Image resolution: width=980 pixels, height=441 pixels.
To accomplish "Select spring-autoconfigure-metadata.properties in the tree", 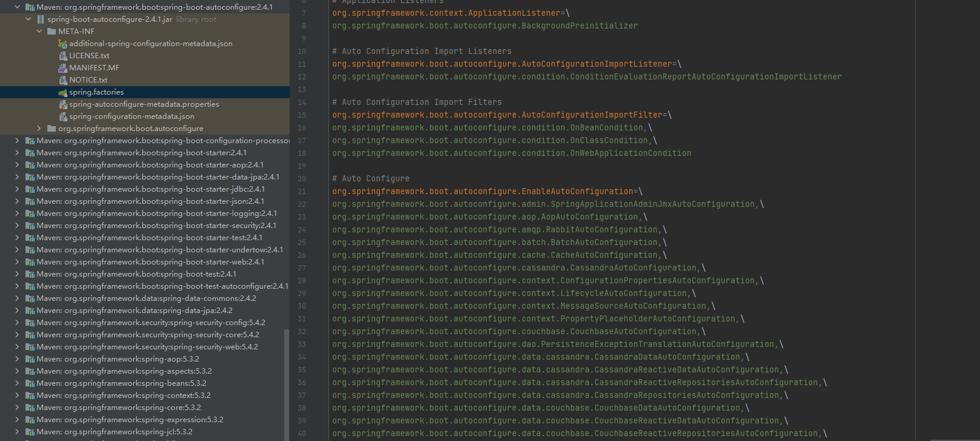I will (144, 104).
